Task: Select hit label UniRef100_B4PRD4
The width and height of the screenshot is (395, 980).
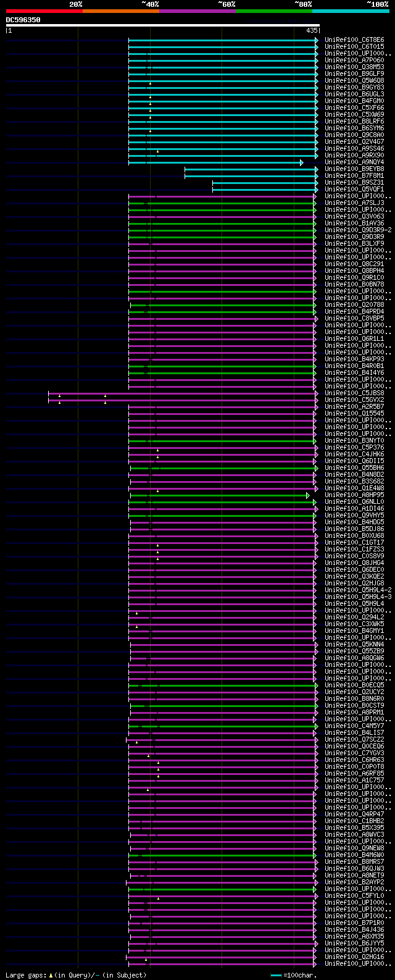Action: (x=354, y=312)
